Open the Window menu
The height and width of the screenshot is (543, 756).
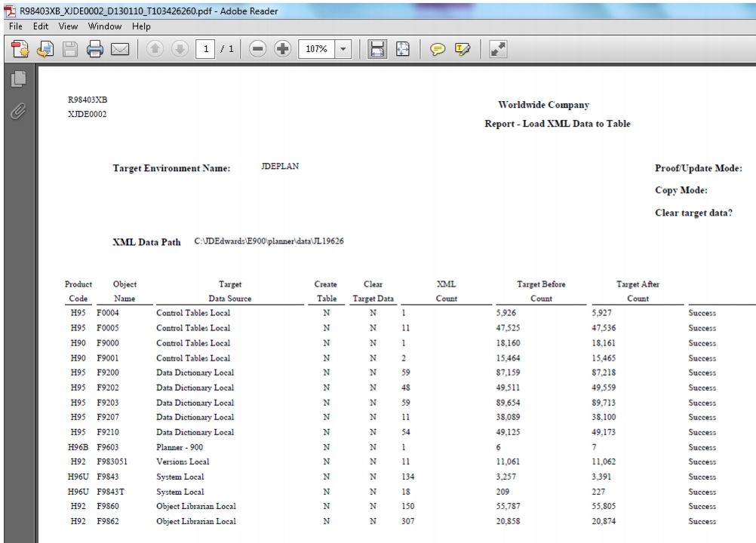[105, 26]
